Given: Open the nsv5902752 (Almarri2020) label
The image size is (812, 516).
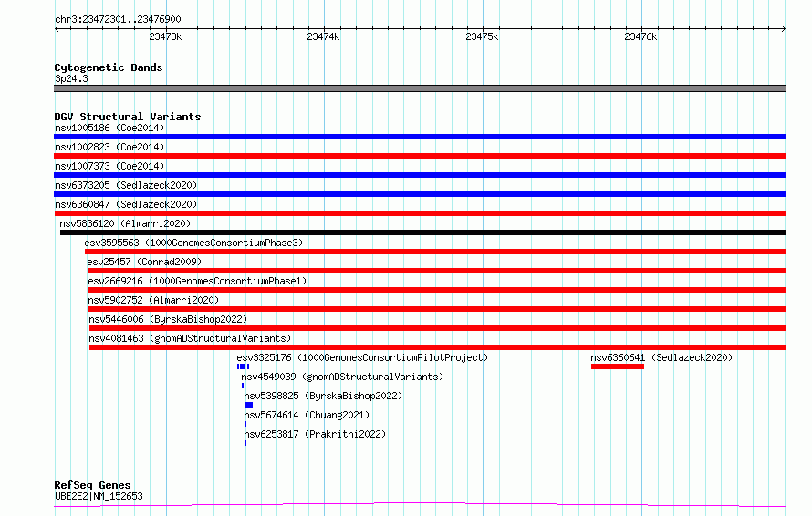Looking at the screenshot, I should [x=153, y=300].
